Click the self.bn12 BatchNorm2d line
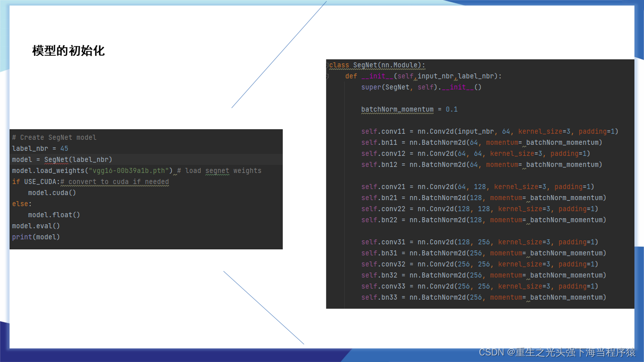This screenshot has height=362, width=644. click(x=482, y=165)
